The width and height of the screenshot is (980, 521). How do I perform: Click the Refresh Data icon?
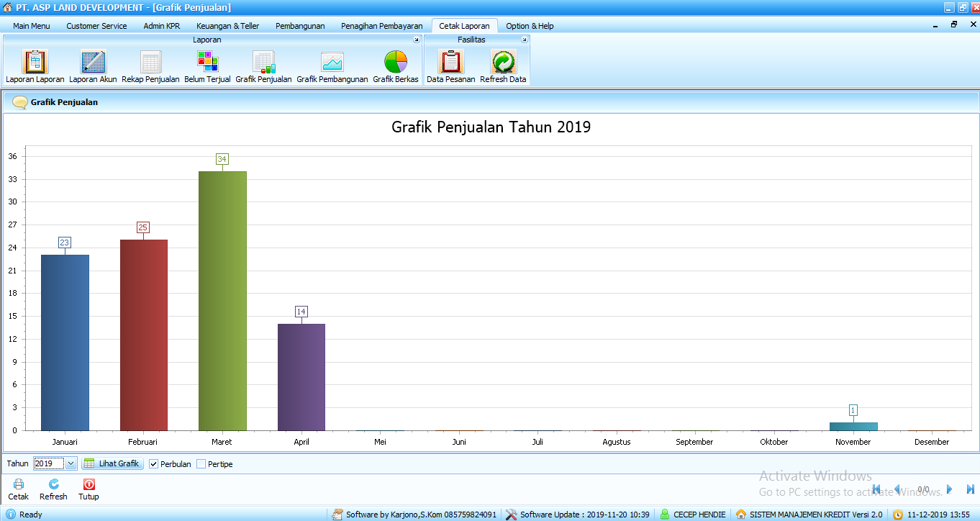point(503,63)
